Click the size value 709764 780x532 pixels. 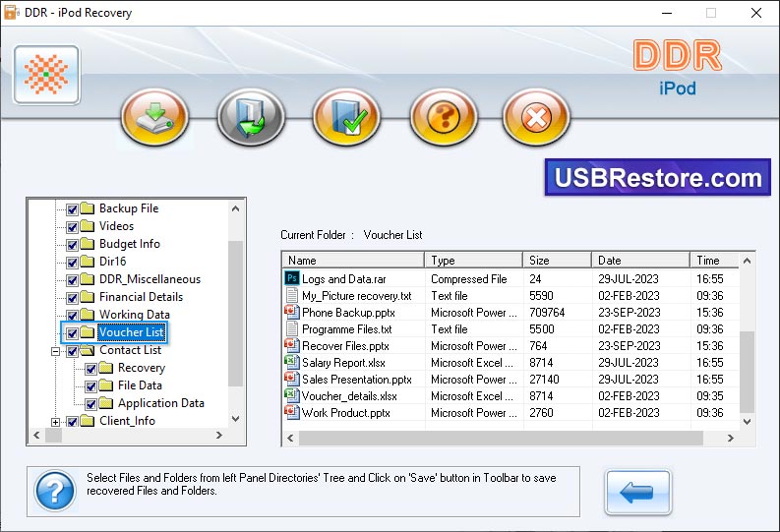pyautogui.click(x=547, y=313)
